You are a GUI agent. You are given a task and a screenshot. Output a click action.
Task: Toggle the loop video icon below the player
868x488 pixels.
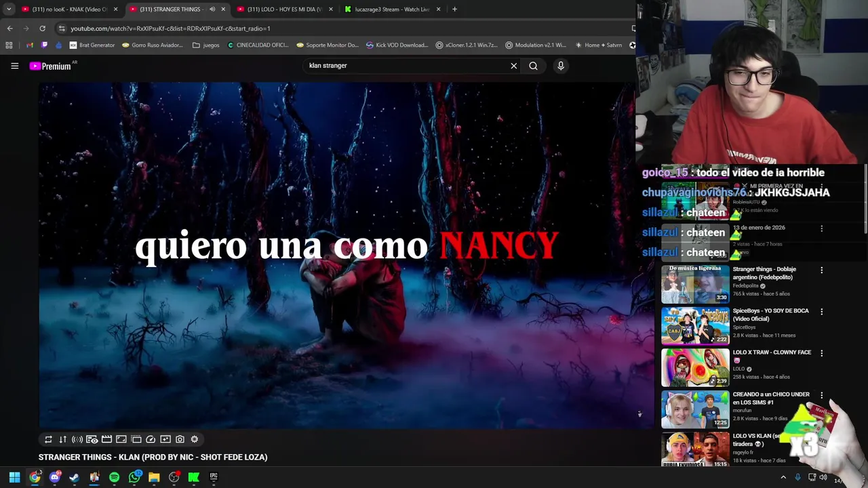tap(48, 439)
